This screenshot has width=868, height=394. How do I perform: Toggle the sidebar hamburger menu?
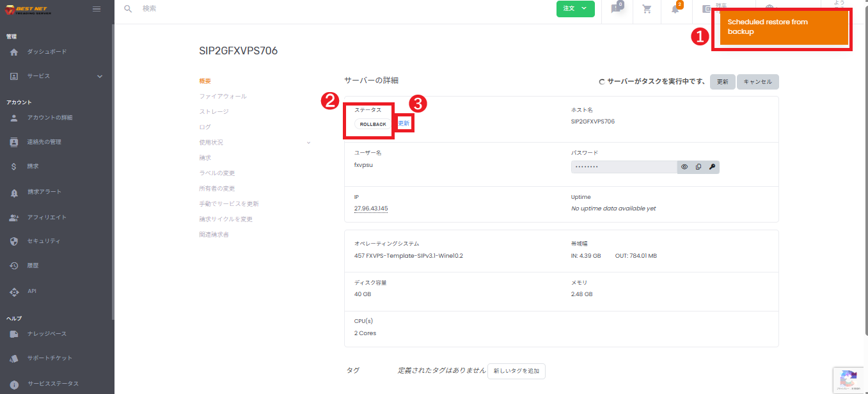pos(97,9)
